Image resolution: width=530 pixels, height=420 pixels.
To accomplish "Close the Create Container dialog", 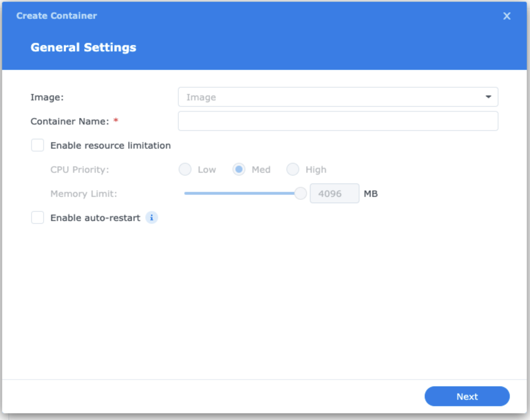I will pyautogui.click(x=507, y=16).
